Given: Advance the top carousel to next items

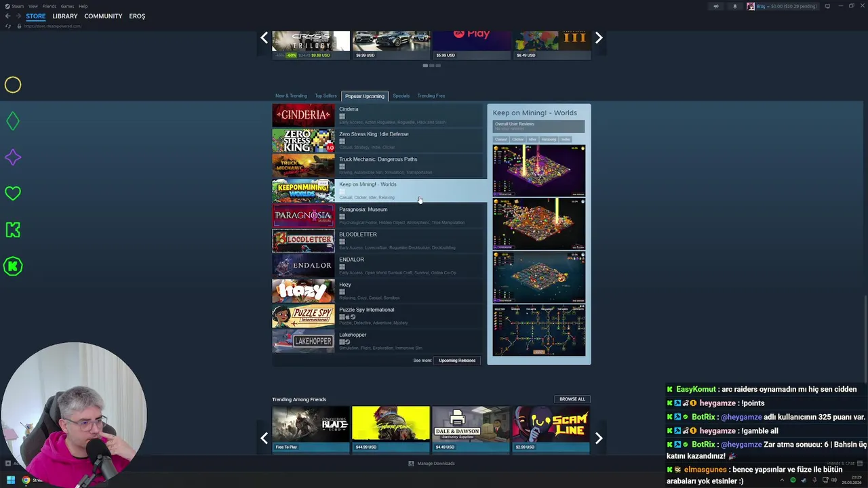Looking at the screenshot, I should (599, 38).
